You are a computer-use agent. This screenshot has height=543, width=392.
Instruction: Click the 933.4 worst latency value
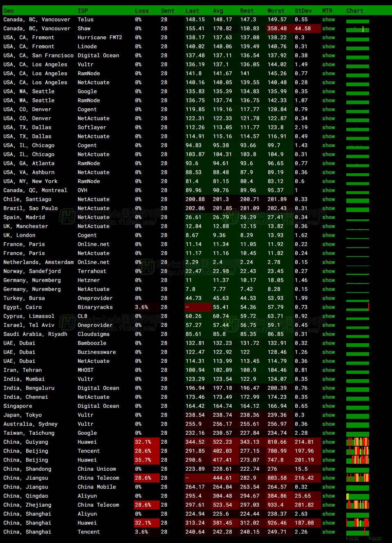pyautogui.click(x=275, y=505)
